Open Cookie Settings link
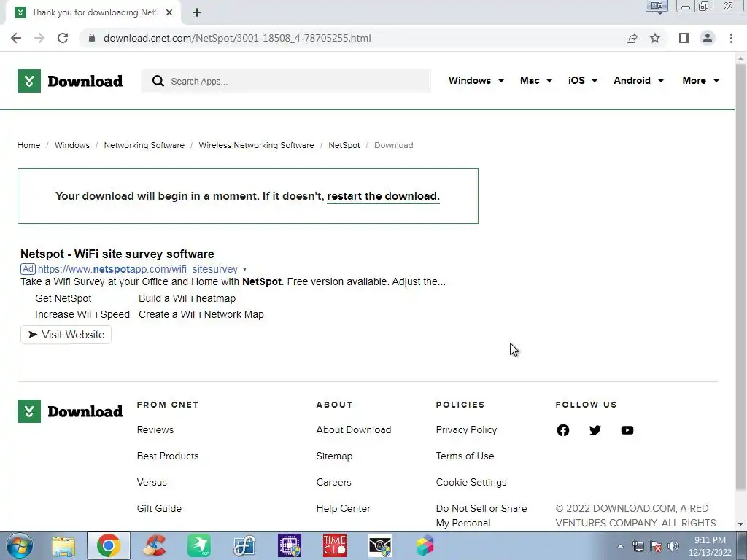Screen dimensions: 747x560 (x=471, y=483)
